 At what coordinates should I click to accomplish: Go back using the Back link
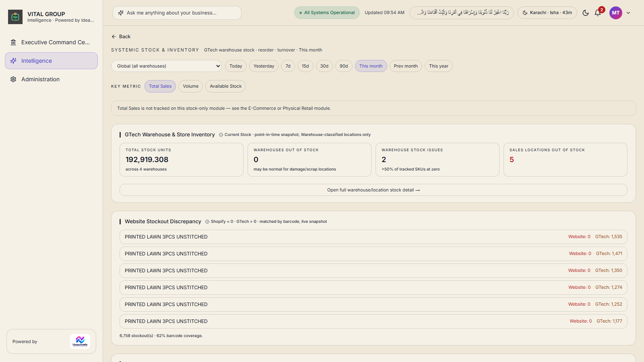pos(121,37)
